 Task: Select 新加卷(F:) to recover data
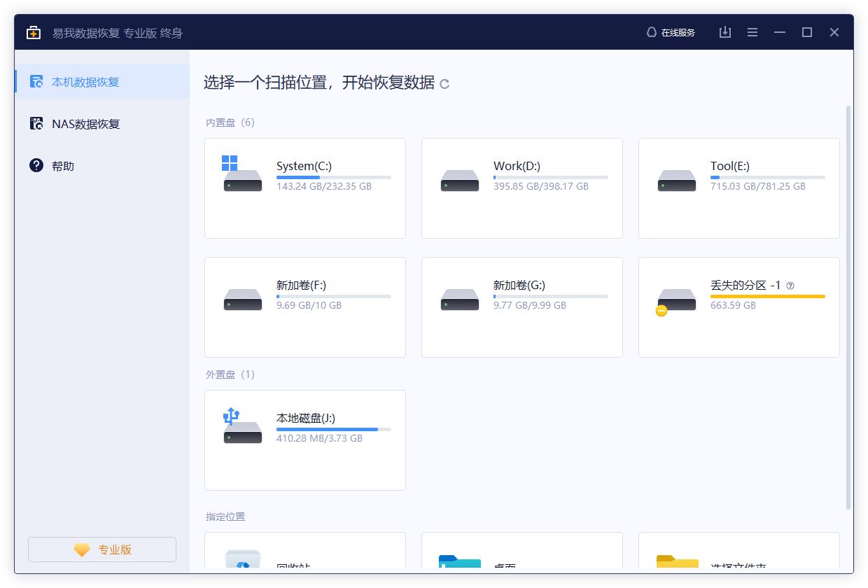(304, 307)
